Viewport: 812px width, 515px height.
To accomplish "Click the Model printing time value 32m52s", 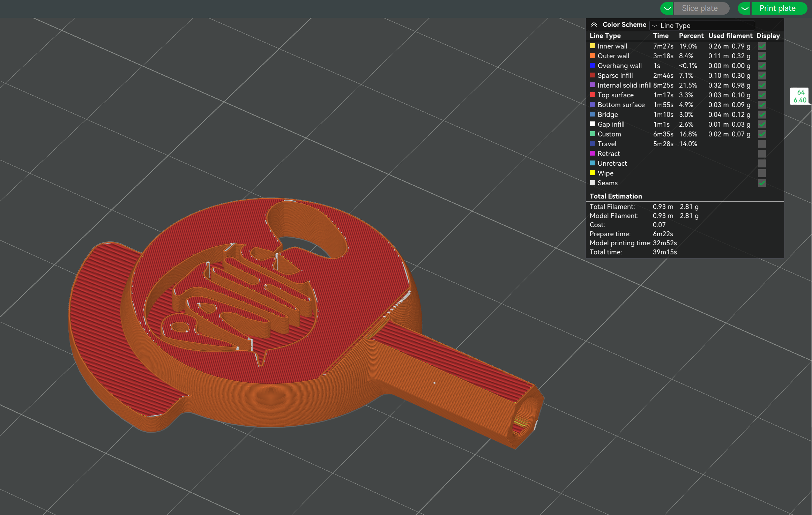I will [665, 243].
